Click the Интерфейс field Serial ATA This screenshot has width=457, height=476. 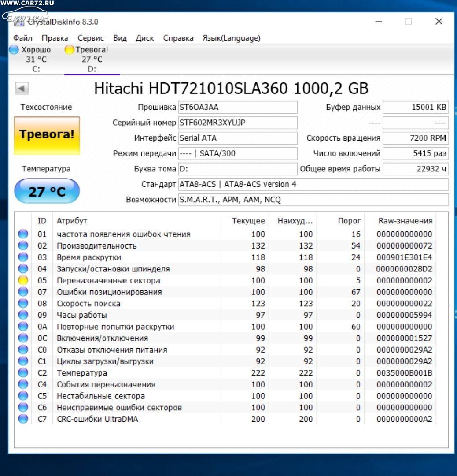click(x=238, y=138)
